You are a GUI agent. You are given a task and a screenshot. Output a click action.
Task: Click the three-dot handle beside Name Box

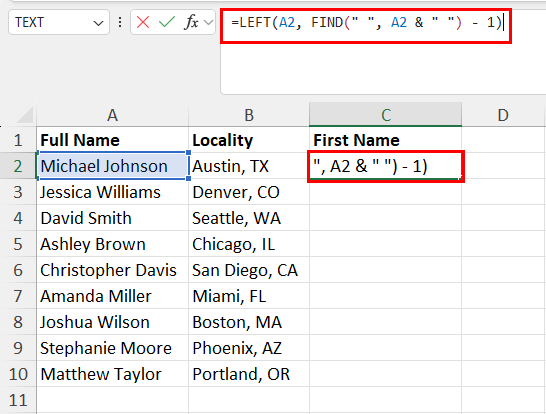pyautogui.click(x=120, y=23)
